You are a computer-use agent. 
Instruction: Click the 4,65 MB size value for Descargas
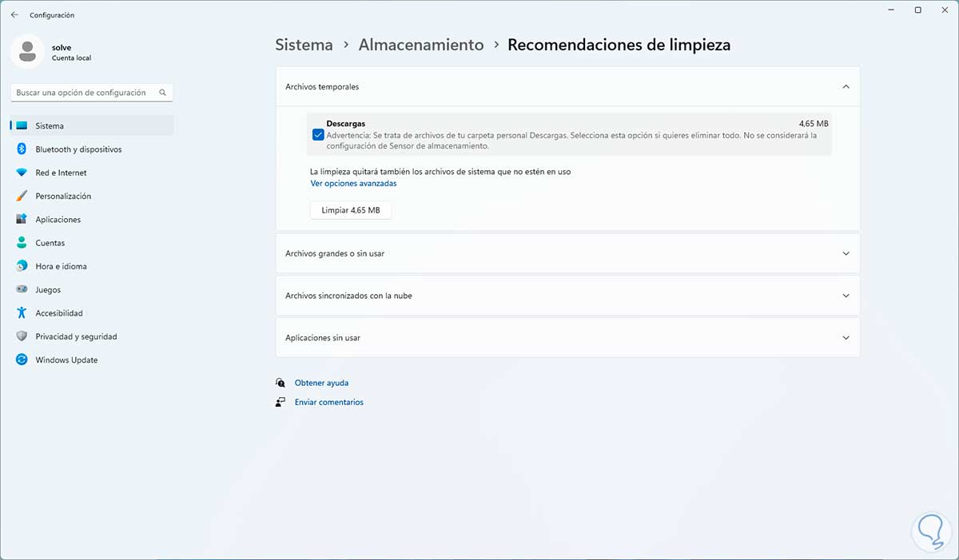coord(814,124)
